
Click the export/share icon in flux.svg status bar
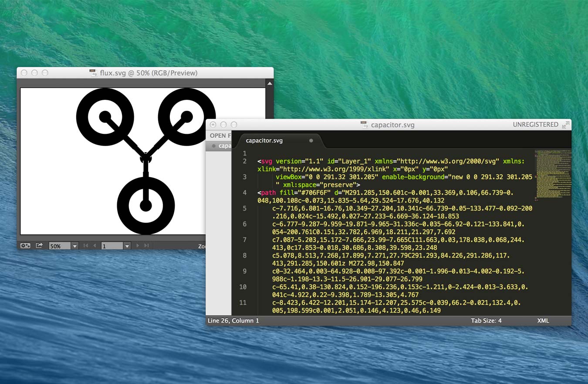[x=39, y=246]
